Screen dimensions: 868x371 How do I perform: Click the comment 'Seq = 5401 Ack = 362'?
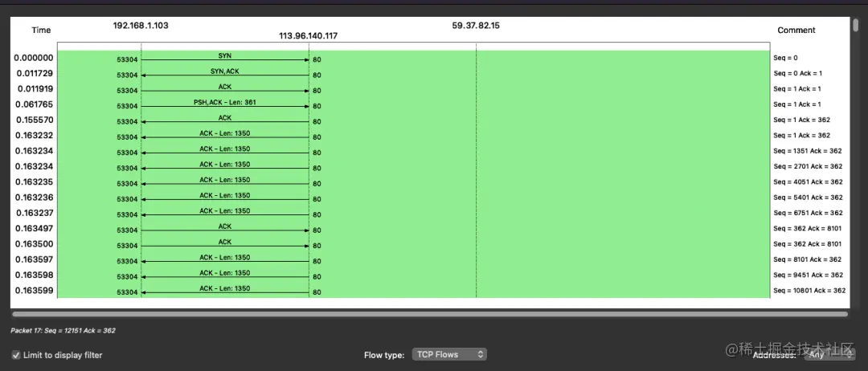pos(808,197)
